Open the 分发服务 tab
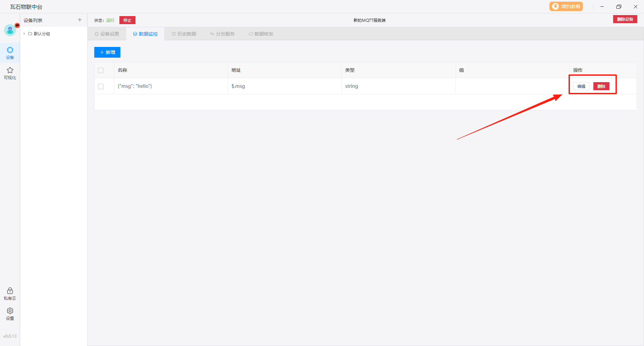 [x=222, y=34]
